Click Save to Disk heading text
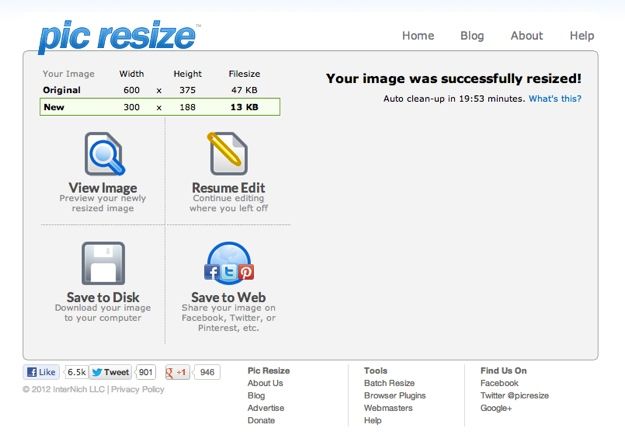 (x=103, y=297)
